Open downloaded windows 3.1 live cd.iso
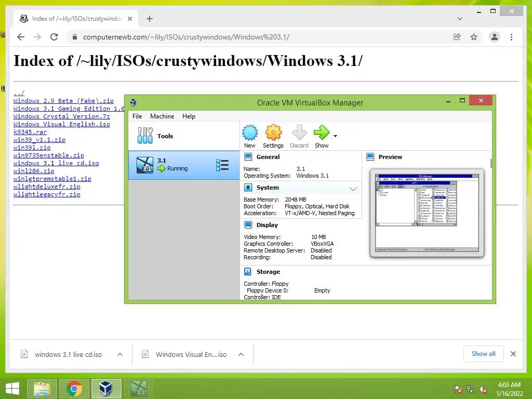The image size is (532, 399). (x=68, y=354)
